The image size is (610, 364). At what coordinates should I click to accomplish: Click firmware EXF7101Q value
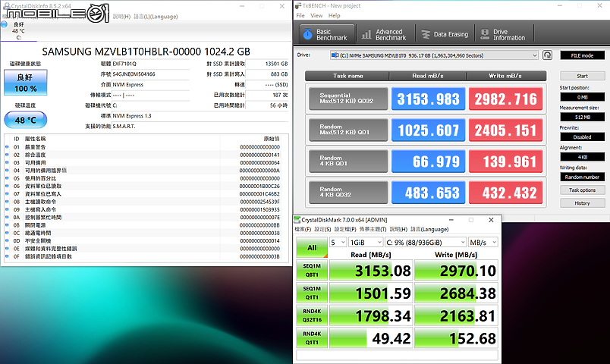click(124, 64)
